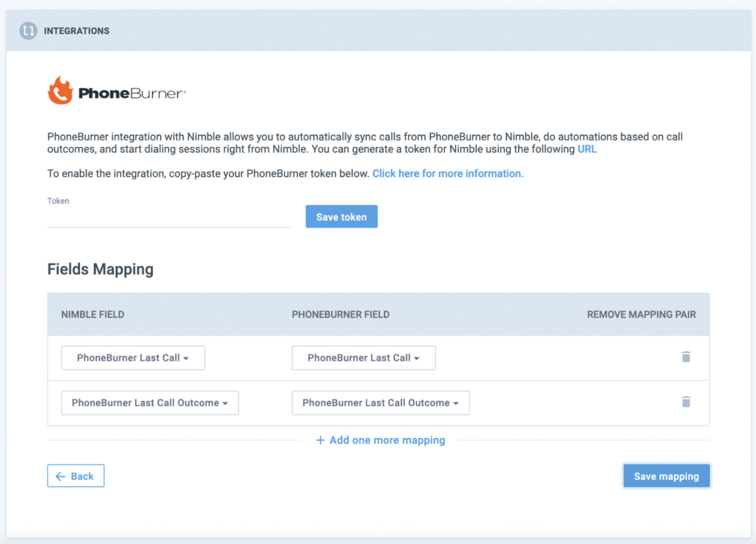Click the NIMBLE FIELD column header

click(93, 315)
